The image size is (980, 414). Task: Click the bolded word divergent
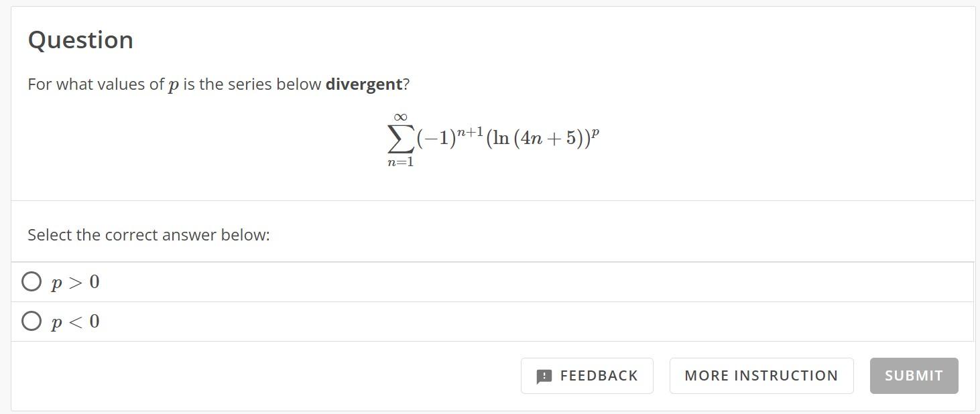tap(365, 84)
